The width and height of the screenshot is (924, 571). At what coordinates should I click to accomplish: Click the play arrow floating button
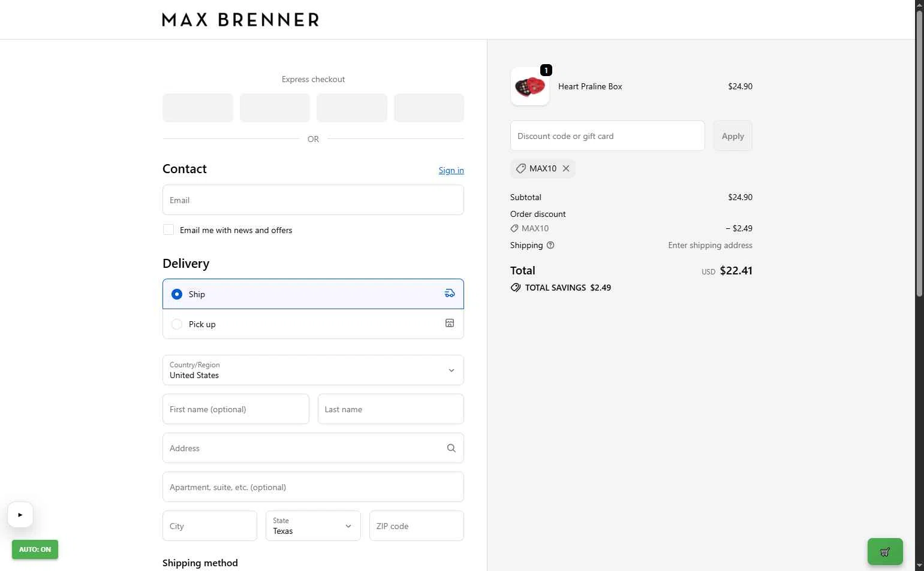click(x=20, y=515)
